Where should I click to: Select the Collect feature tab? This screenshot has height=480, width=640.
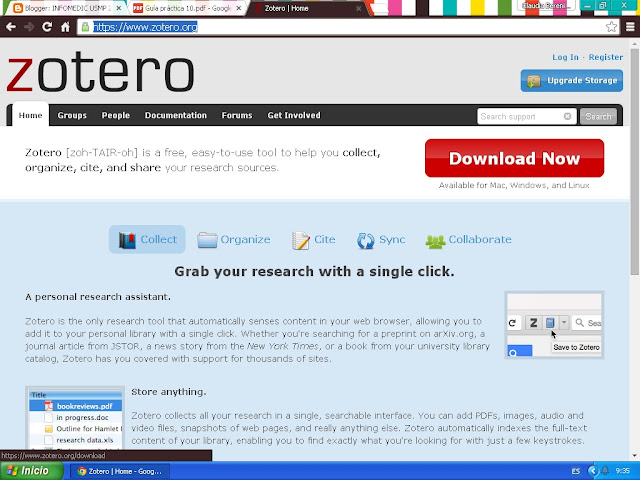(147, 240)
